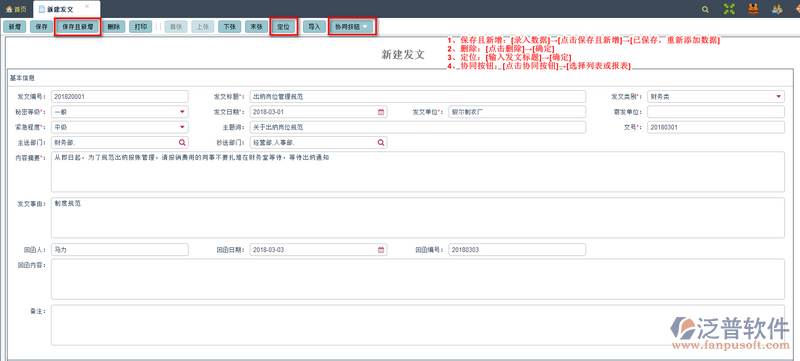The height and width of the screenshot is (361, 800).
Task: Click 保存且新增 button
Action: click(x=78, y=27)
